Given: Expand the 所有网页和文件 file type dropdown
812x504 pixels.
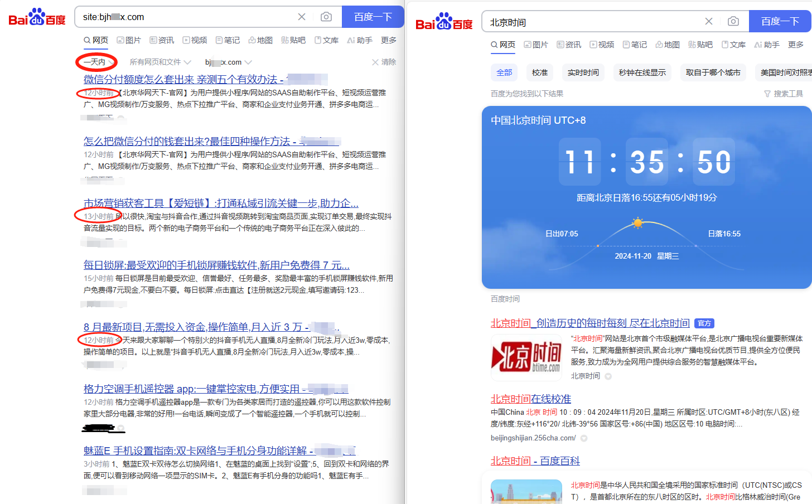Looking at the screenshot, I should (x=161, y=62).
